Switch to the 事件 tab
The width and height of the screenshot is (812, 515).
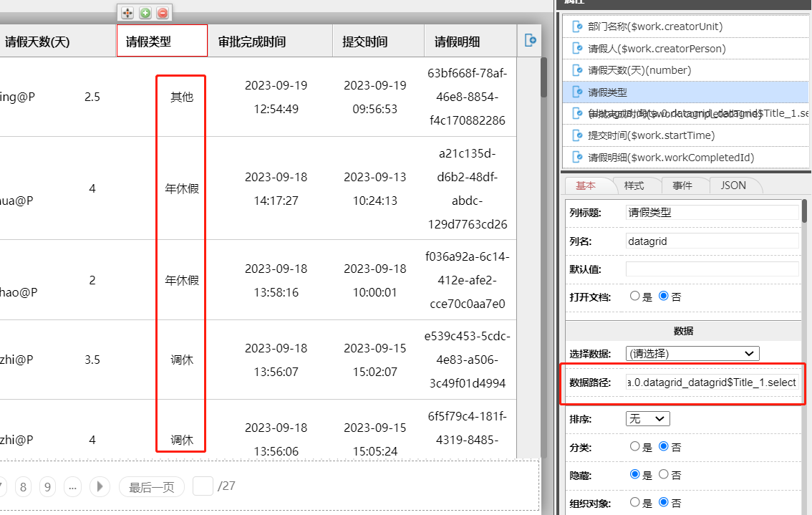click(682, 186)
